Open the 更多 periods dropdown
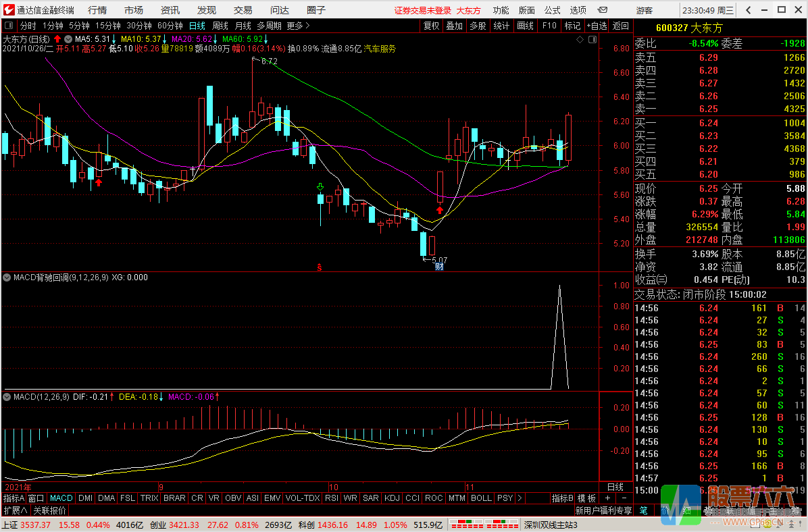 (x=299, y=26)
